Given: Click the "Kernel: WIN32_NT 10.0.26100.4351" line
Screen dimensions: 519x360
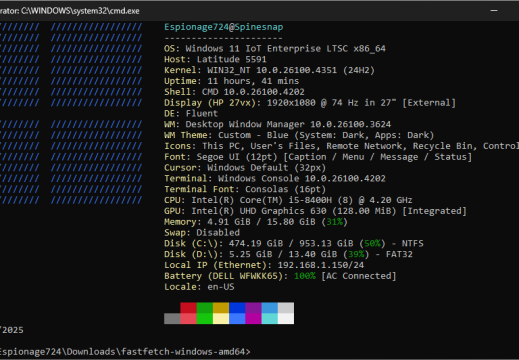Looking at the screenshot, I should (269, 70).
